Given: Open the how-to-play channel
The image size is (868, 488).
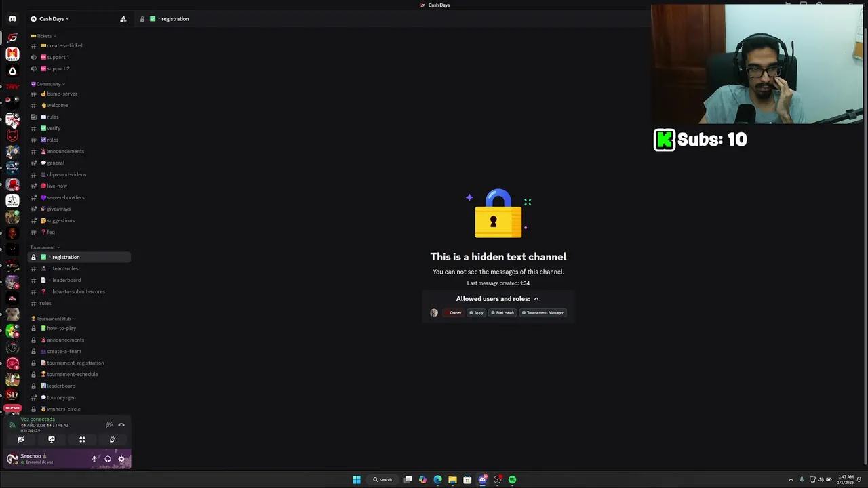Looking at the screenshot, I should pos(79,328).
